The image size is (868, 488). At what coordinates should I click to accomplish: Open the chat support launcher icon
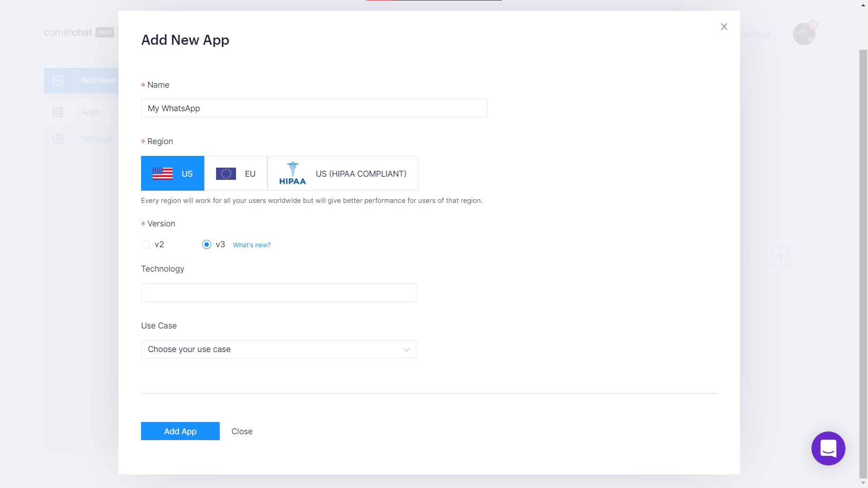[828, 448]
